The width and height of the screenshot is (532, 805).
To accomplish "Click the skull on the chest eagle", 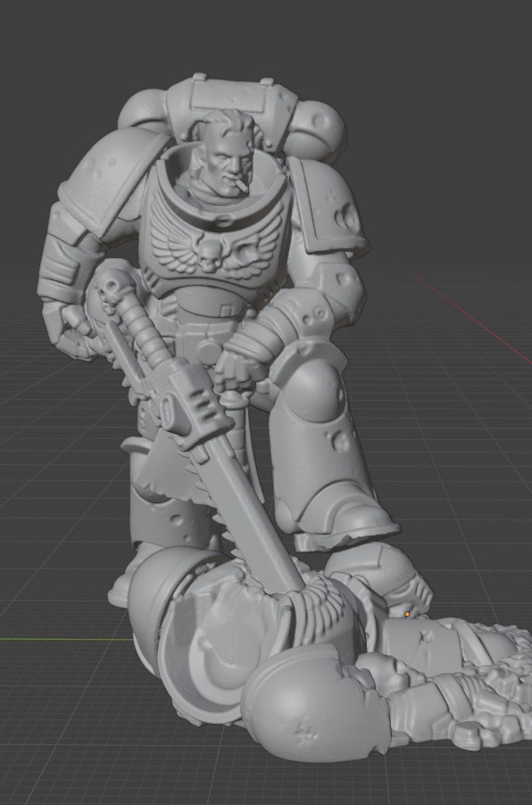I will [209, 255].
